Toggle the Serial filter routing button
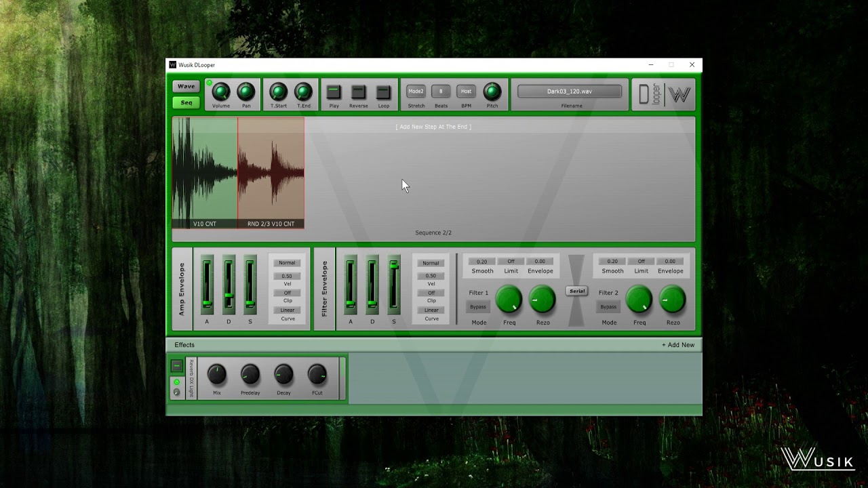868x488 pixels. 577,291
